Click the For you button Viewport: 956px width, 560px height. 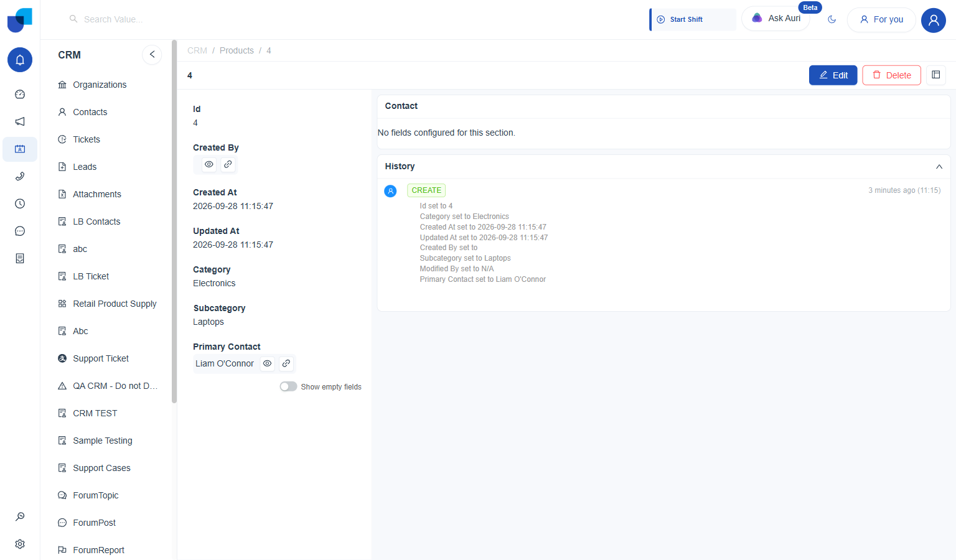(881, 19)
